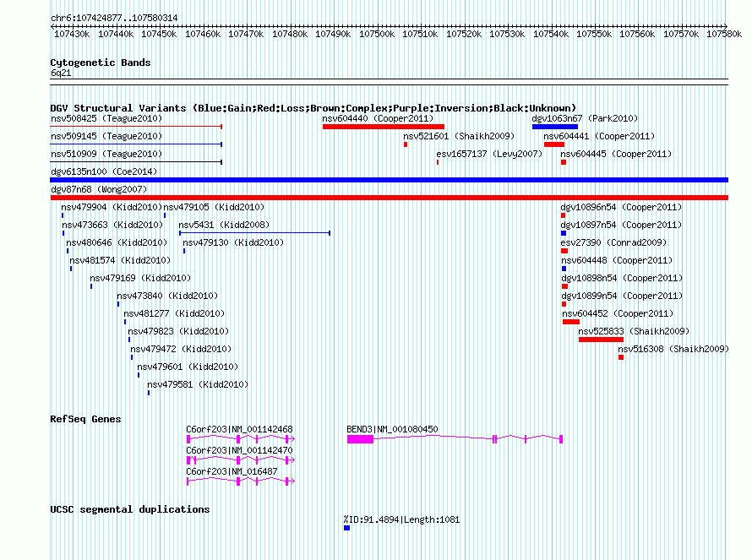Open the nsv510909 (Teague2010) variant
The image size is (752, 560).
coord(106,154)
